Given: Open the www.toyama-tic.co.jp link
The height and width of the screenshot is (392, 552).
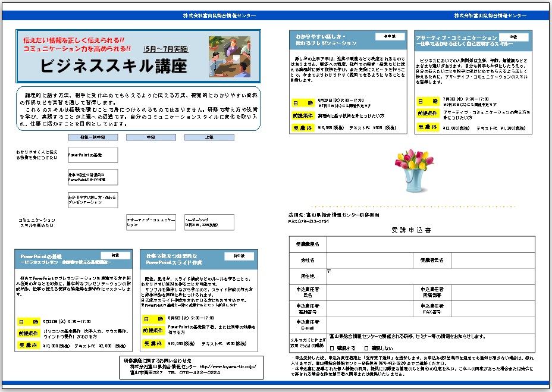Looking at the screenshot, I should pyautogui.click(x=227, y=367).
